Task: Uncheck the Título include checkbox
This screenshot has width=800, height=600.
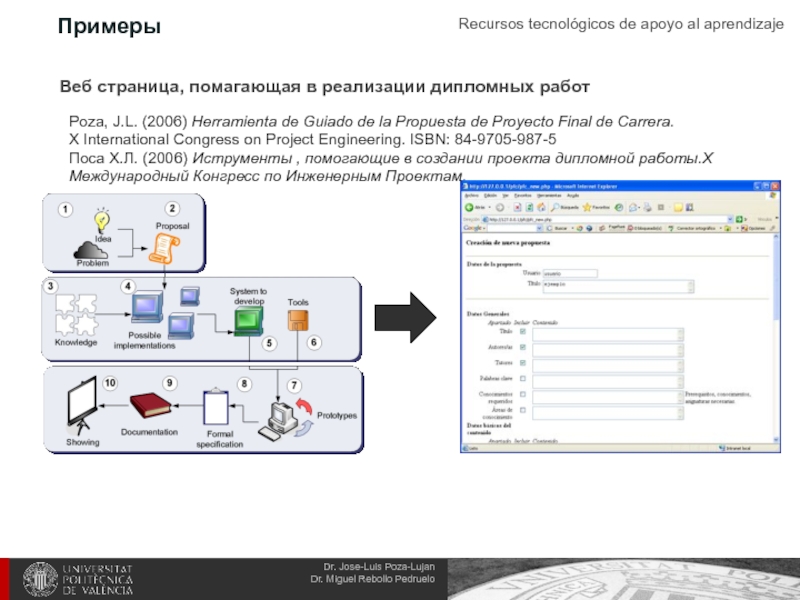Action: click(522, 331)
